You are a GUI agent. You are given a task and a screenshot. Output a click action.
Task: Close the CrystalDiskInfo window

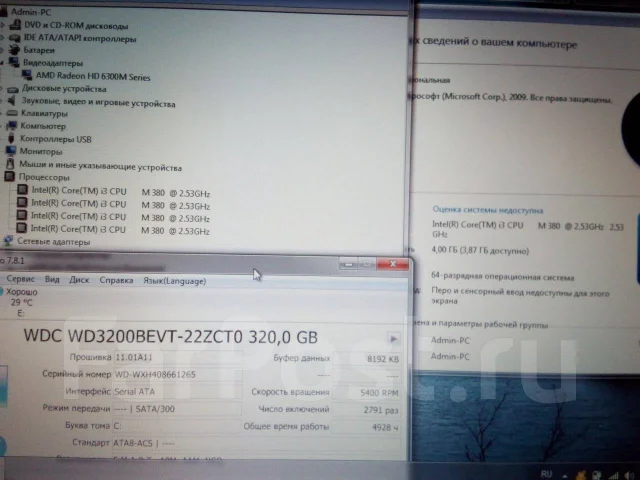392,264
